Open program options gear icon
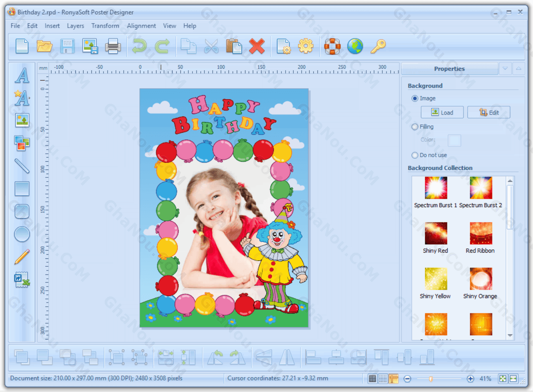This screenshot has height=392, width=533. point(306,45)
